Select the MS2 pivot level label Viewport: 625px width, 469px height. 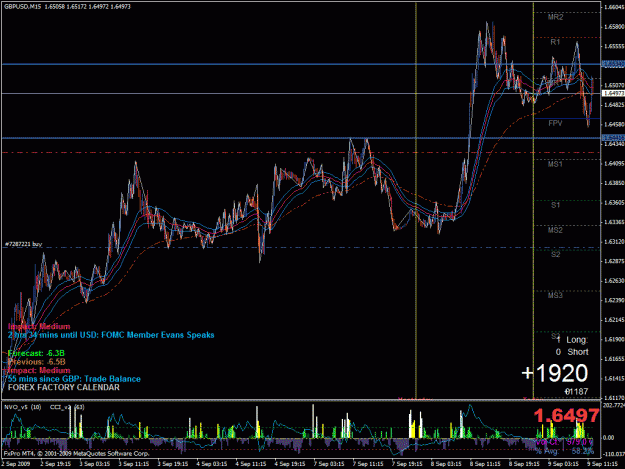point(555,230)
